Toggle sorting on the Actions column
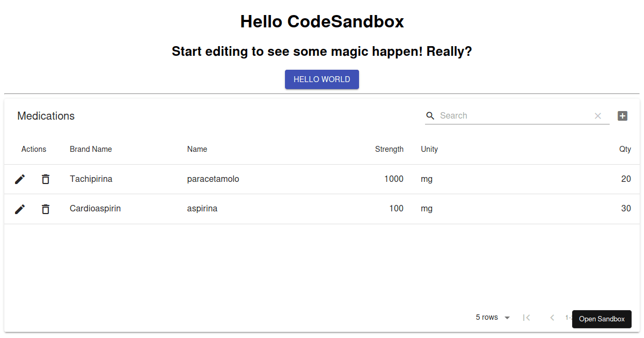Image resolution: width=644 pixels, height=338 pixels. pyautogui.click(x=34, y=149)
